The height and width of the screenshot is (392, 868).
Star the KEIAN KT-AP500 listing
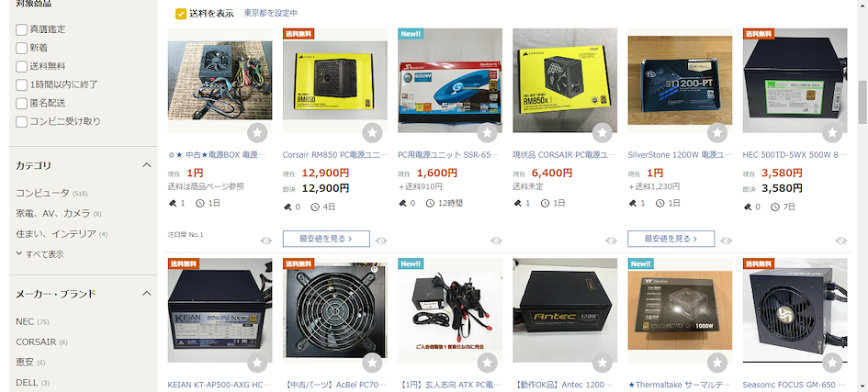[x=257, y=363]
